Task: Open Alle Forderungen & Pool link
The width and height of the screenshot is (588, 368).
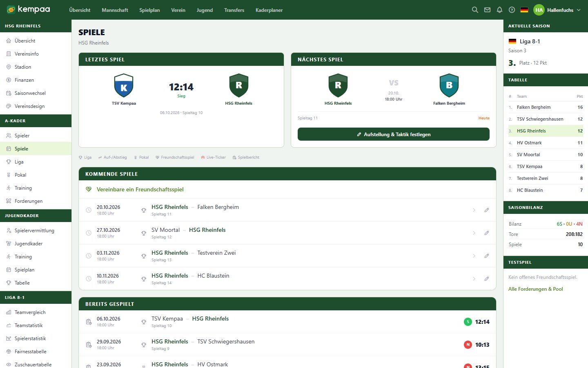Action: pos(535,289)
